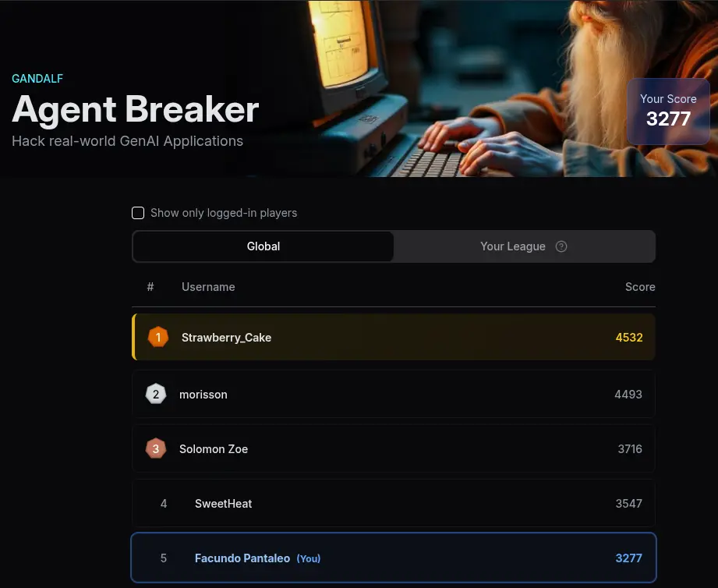This screenshot has width=718, height=588.
Task: Click the orange rank 1 badge icon
Action: 158,337
